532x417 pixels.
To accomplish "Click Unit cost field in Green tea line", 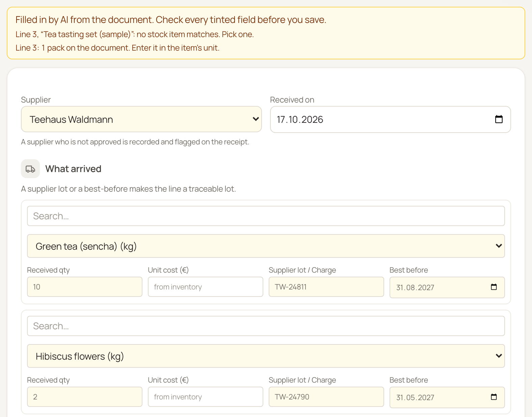I will click(x=206, y=287).
